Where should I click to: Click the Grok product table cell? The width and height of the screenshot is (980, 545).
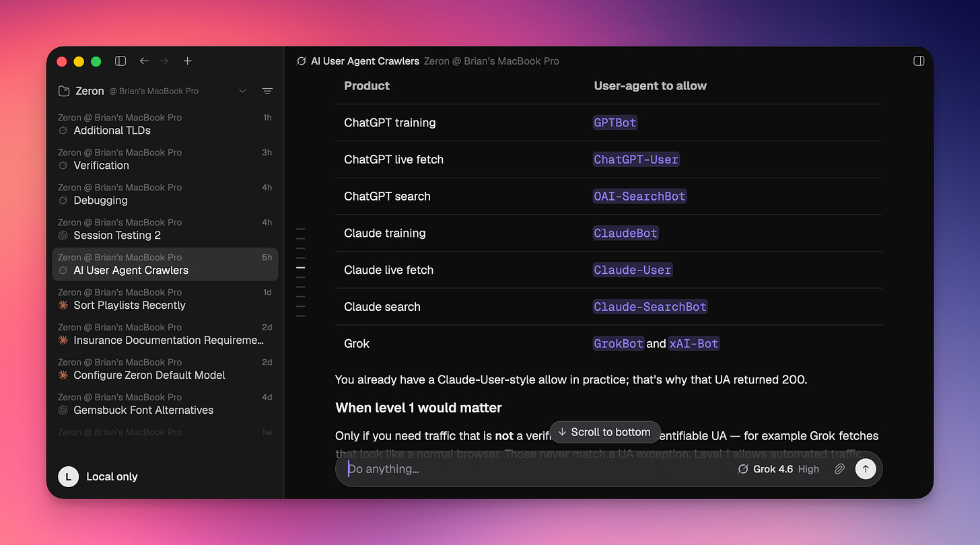[x=357, y=343]
